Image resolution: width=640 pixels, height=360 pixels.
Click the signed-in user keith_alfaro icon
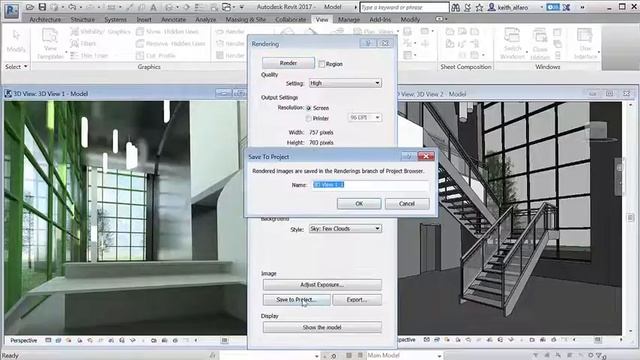(492, 7)
